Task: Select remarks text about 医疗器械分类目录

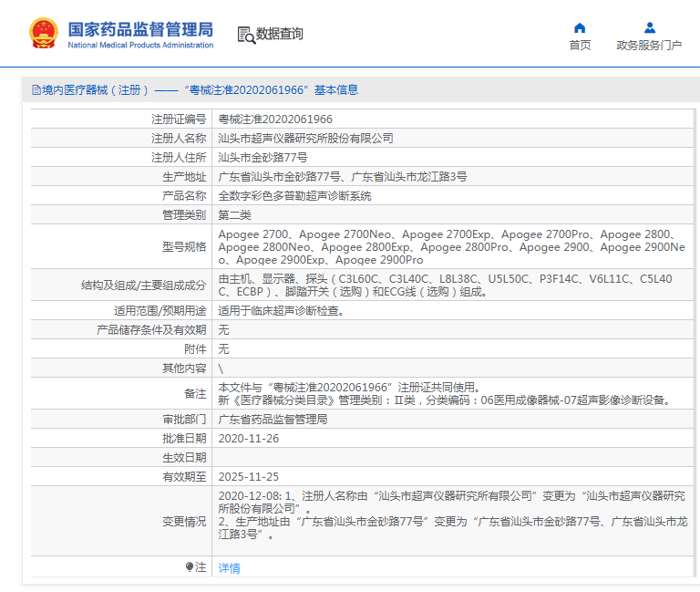Action: [x=445, y=400]
